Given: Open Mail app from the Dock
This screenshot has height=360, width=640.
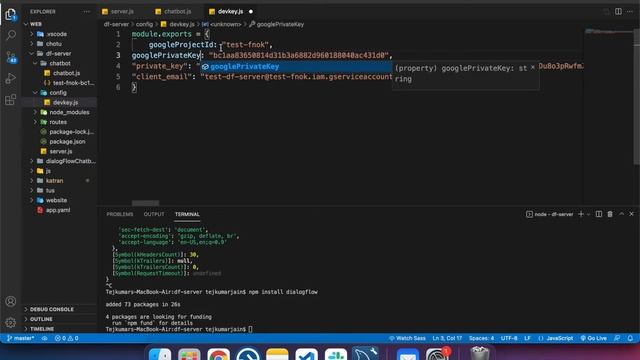Looking at the screenshot, I should [408, 354].
